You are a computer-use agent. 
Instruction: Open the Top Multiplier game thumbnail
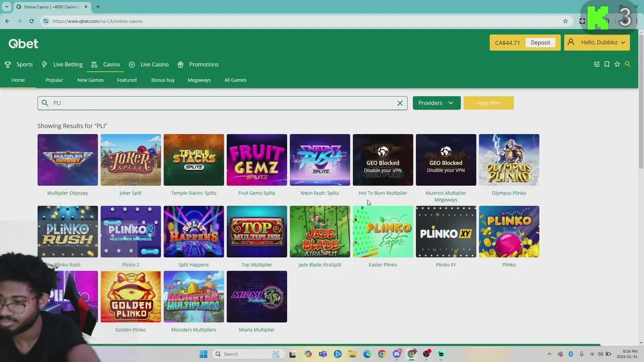pos(257,231)
